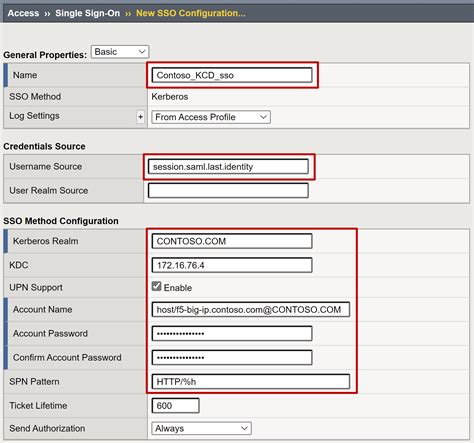Click the Enable label next to UPN checkbox
The width and height of the screenshot is (474, 443).
click(x=178, y=288)
